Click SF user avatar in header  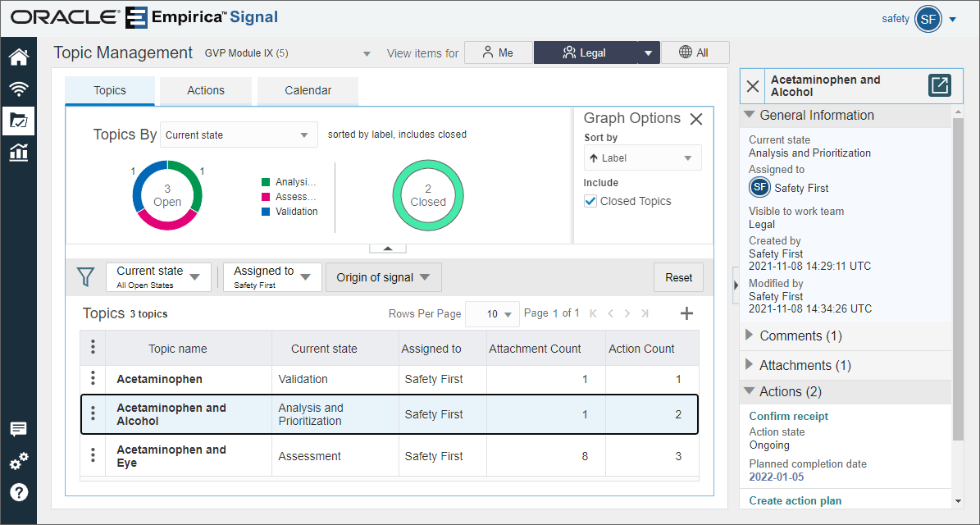(x=928, y=19)
